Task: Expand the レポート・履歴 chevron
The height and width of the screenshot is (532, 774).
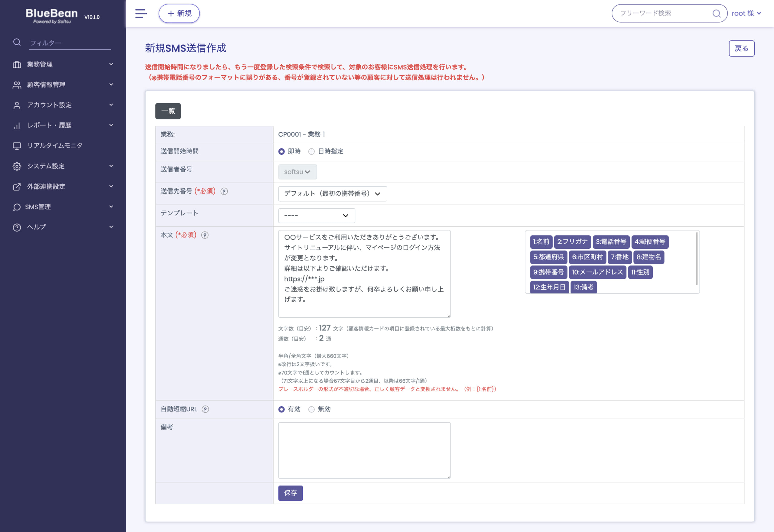Action: coord(111,125)
